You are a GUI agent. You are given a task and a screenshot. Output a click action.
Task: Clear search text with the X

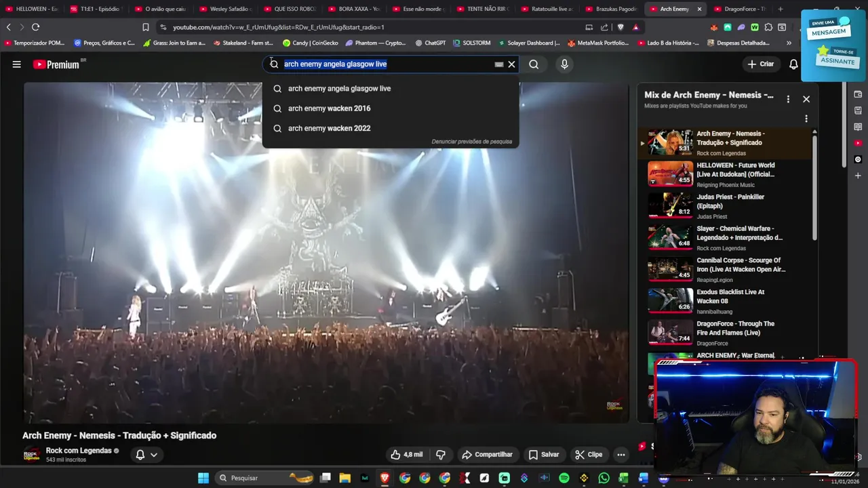click(512, 64)
